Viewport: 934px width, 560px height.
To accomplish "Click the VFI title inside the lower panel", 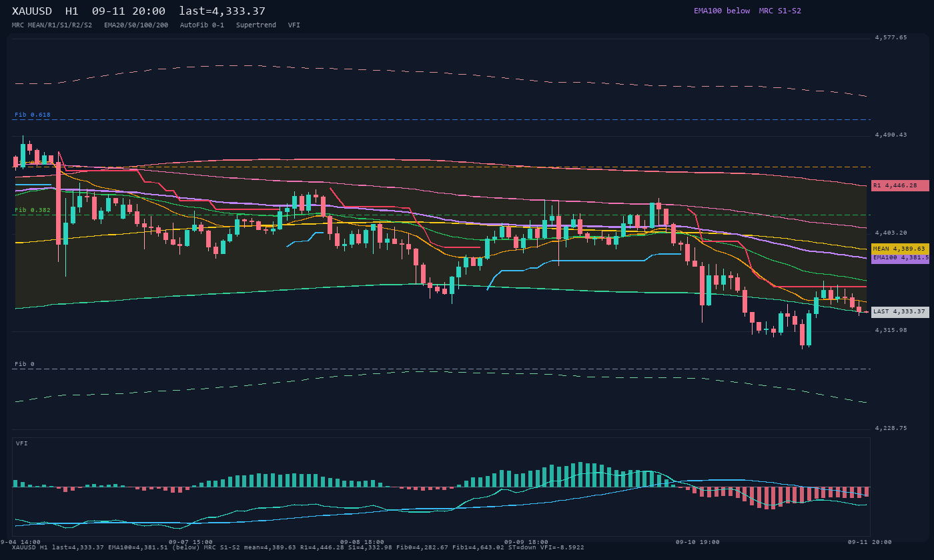I will coord(22,443).
